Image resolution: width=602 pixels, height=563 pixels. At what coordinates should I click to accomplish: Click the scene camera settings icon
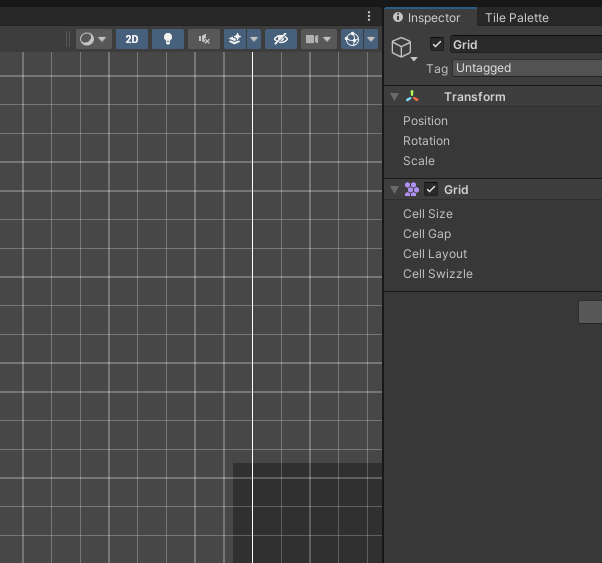click(312, 39)
